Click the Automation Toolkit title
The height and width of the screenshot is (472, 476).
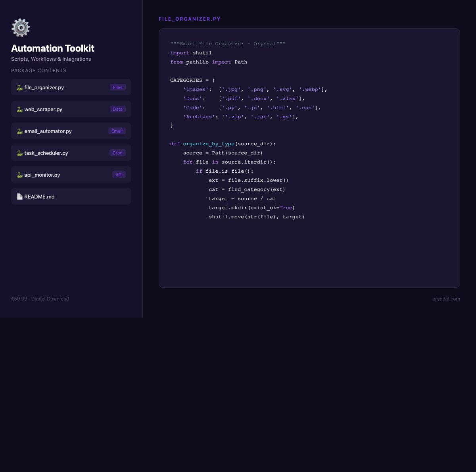point(53,48)
